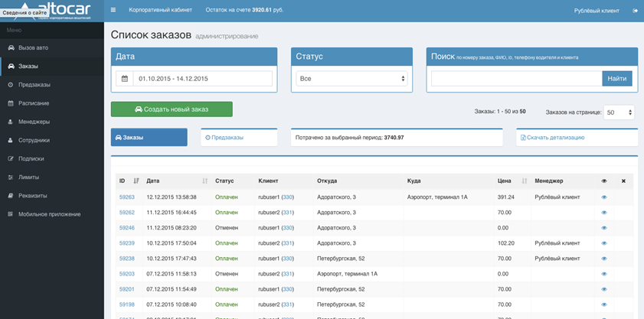Open the Статус dropdown showing Все
This screenshot has height=319, width=644.
click(x=351, y=79)
